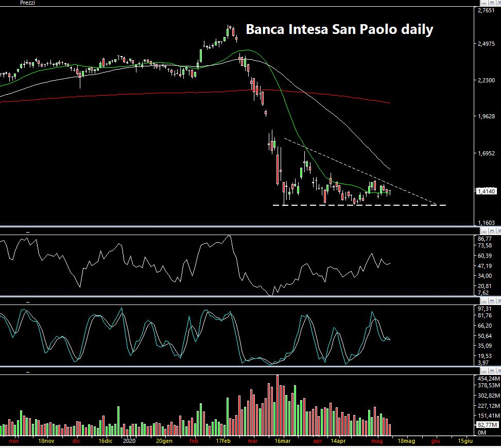This screenshot has width=501, height=448.
Task: Click stochastic axis value 19,53
Action: click(x=485, y=356)
